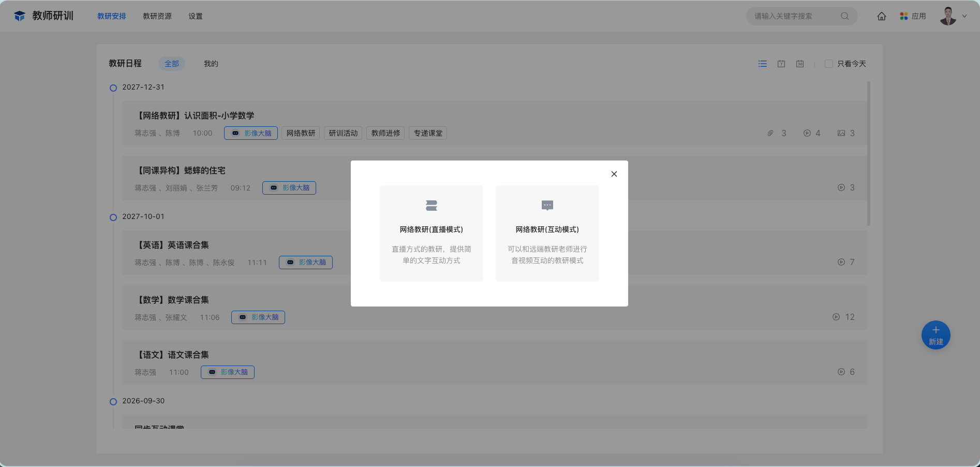Open the 教研安排 menu

pos(112,16)
